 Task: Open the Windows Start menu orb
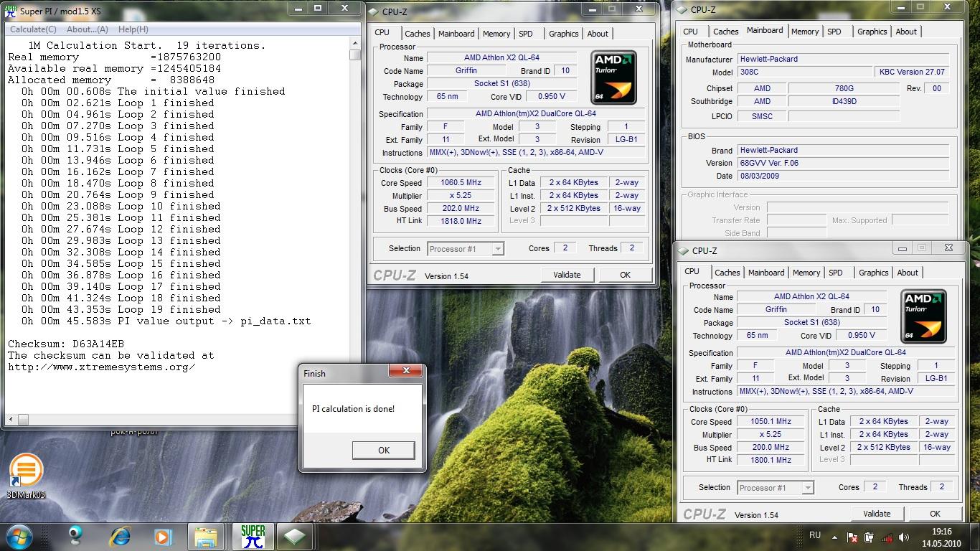click(19, 536)
